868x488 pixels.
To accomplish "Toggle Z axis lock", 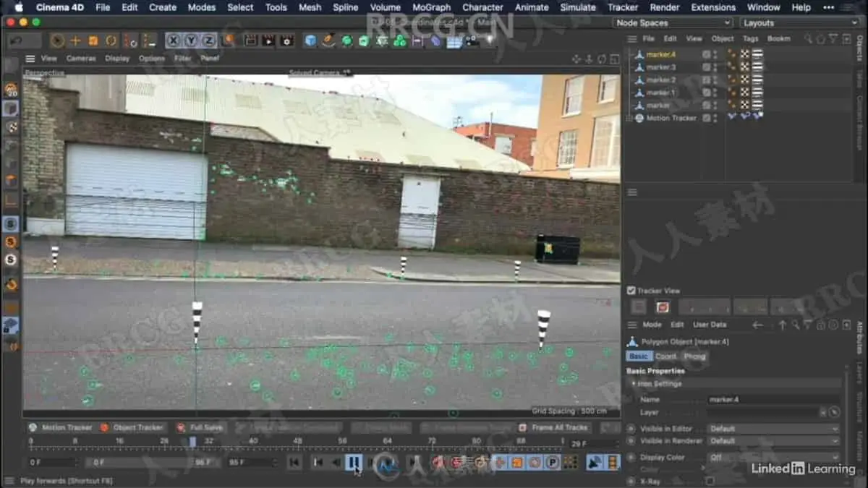I will (208, 40).
